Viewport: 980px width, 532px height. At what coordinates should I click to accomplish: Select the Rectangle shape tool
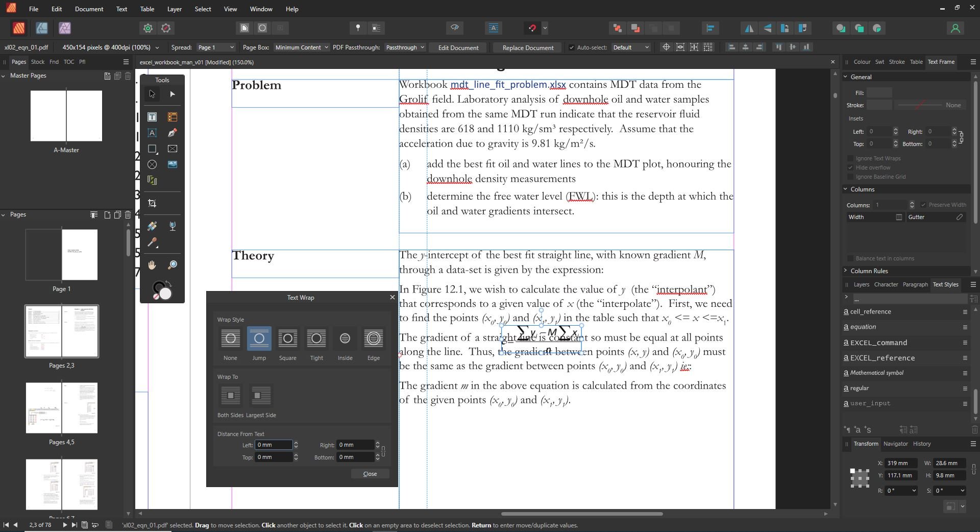tap(152, 149)
